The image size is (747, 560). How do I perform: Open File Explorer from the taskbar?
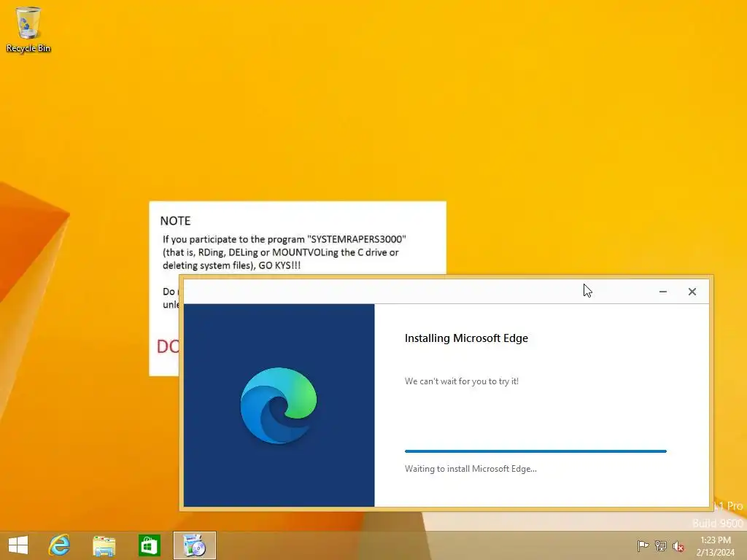104,545
